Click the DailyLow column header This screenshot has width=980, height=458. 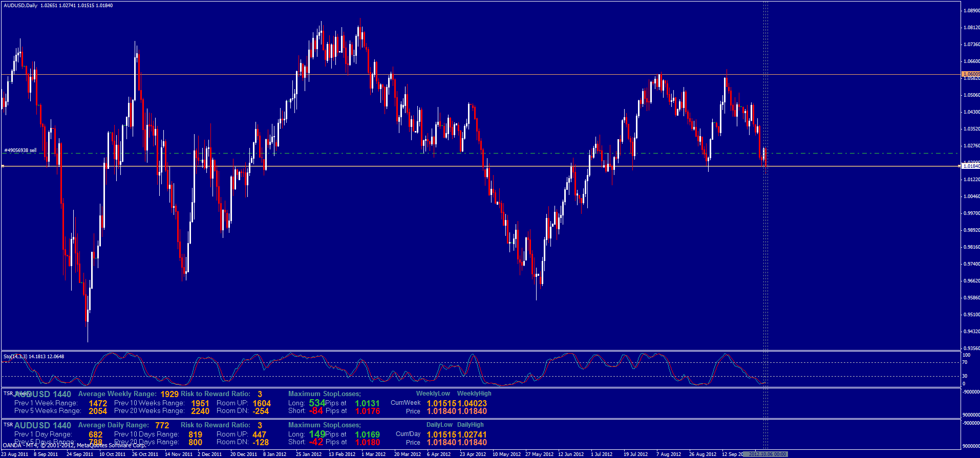click(439, 425)
